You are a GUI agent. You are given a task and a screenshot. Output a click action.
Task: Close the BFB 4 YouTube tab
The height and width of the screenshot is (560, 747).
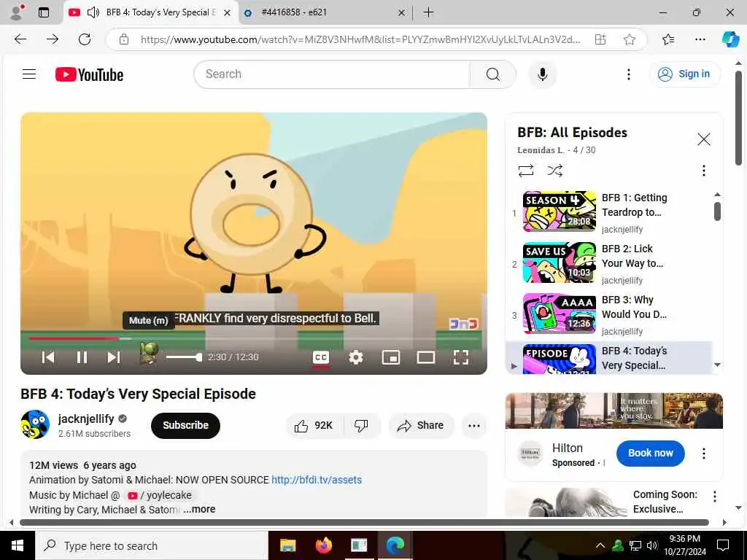click(x=228, y=13)
